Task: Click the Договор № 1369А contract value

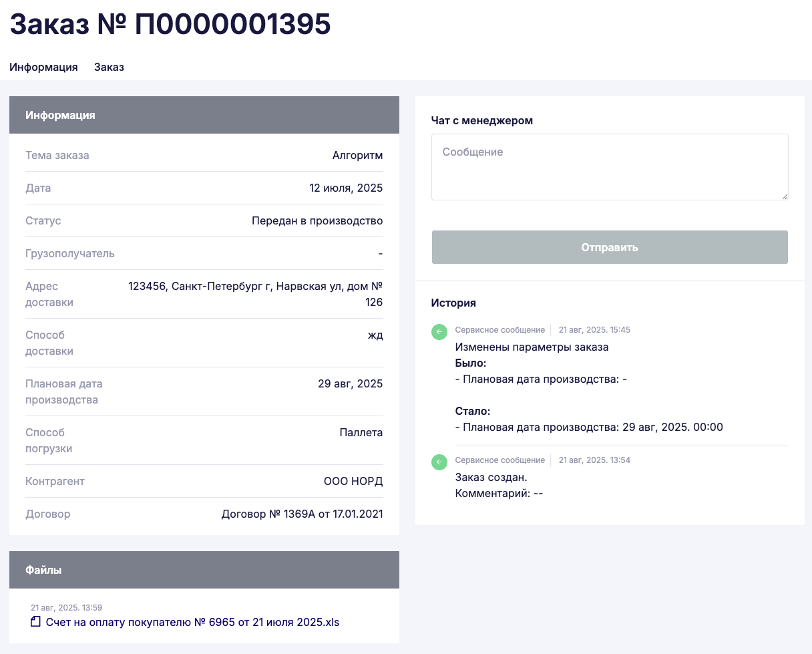Action: point(302,514)
